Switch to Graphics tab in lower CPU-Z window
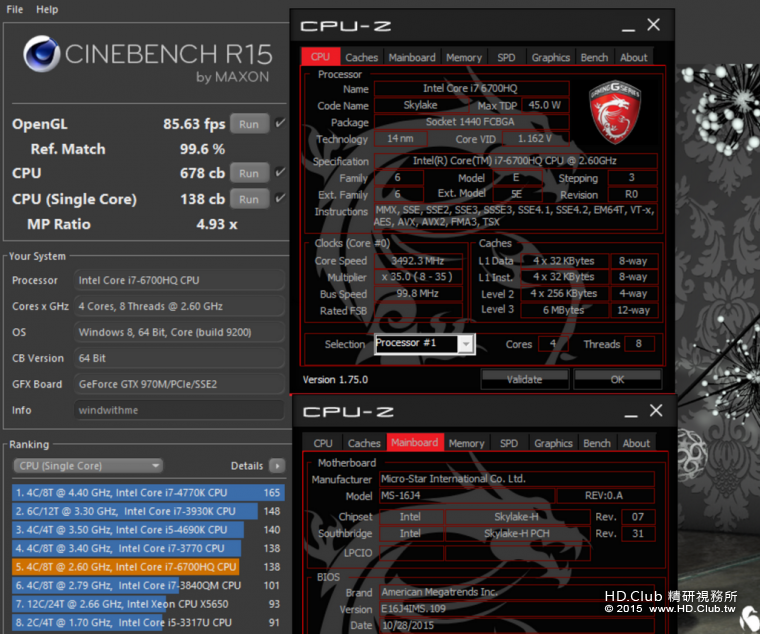 click(554, 443)
